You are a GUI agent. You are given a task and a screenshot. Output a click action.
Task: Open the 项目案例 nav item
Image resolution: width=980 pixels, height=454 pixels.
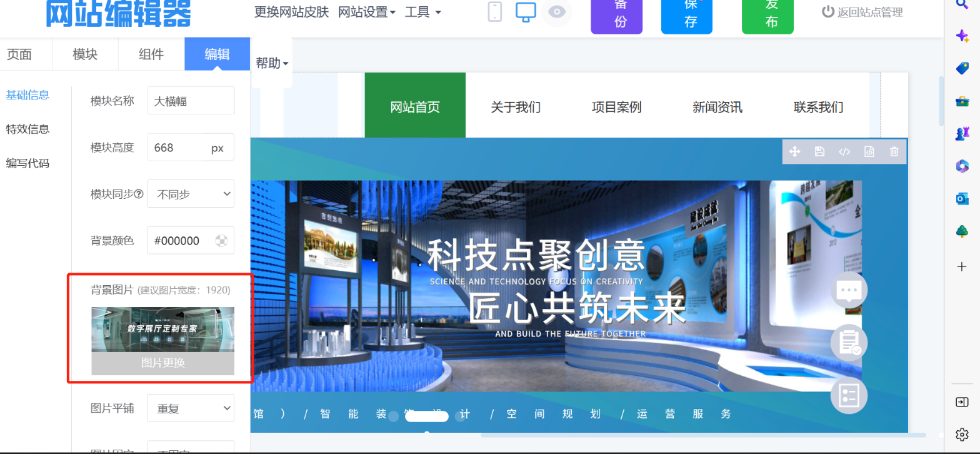pos(616,107)
